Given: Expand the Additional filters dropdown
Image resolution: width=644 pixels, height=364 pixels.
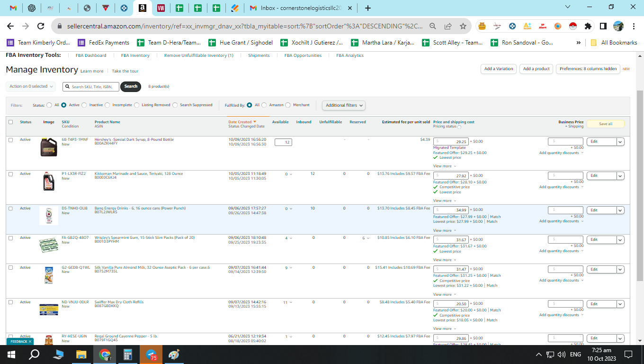Looking at the screenshot, I should [x=344, y=105].
